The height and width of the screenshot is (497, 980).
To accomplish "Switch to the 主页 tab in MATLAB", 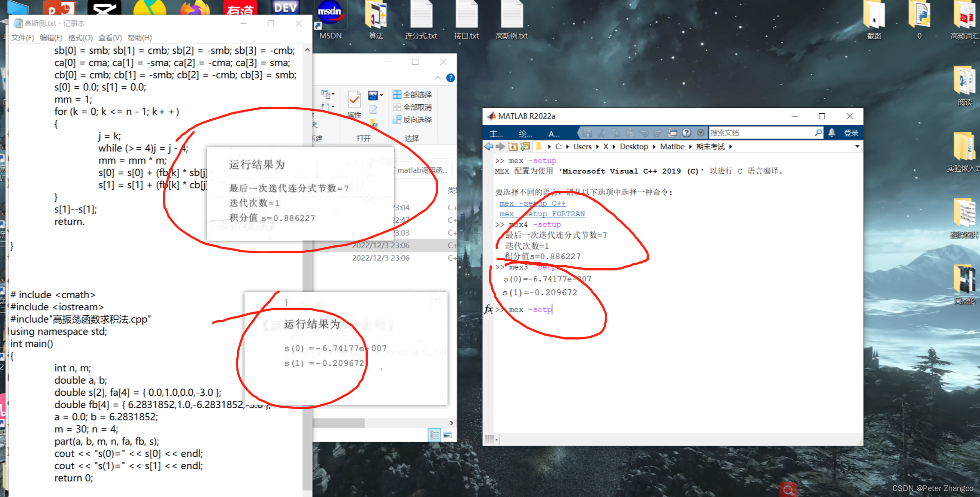I will [496, 133].
